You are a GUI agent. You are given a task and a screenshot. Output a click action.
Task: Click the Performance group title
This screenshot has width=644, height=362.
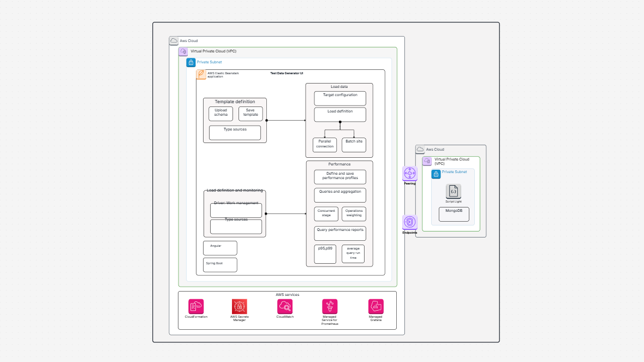pyautogui.click(x=339, y=164)
